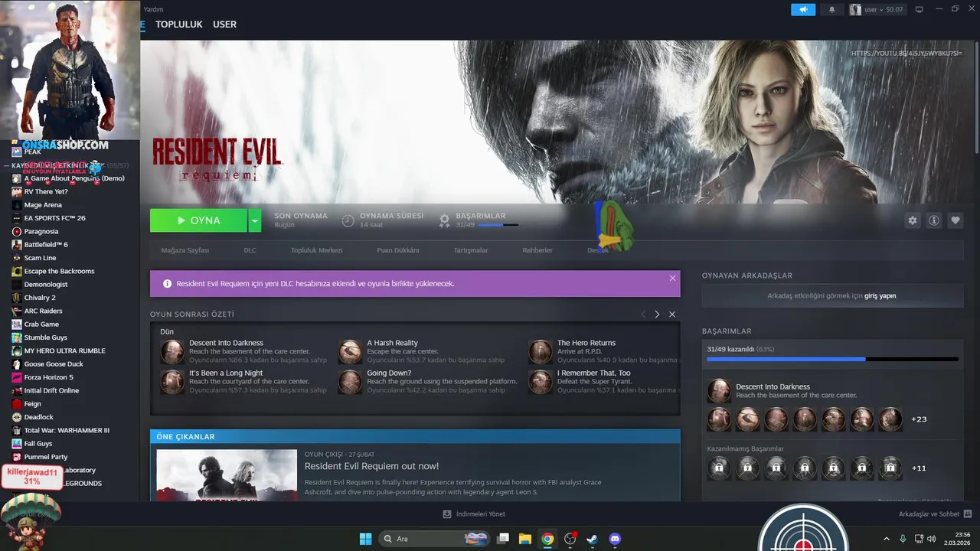Select Battlefield 6 in the game list

point(46,245)
